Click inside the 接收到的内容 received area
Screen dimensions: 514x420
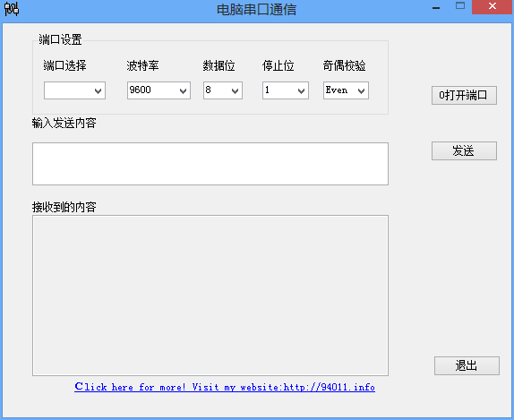point(210,296)
